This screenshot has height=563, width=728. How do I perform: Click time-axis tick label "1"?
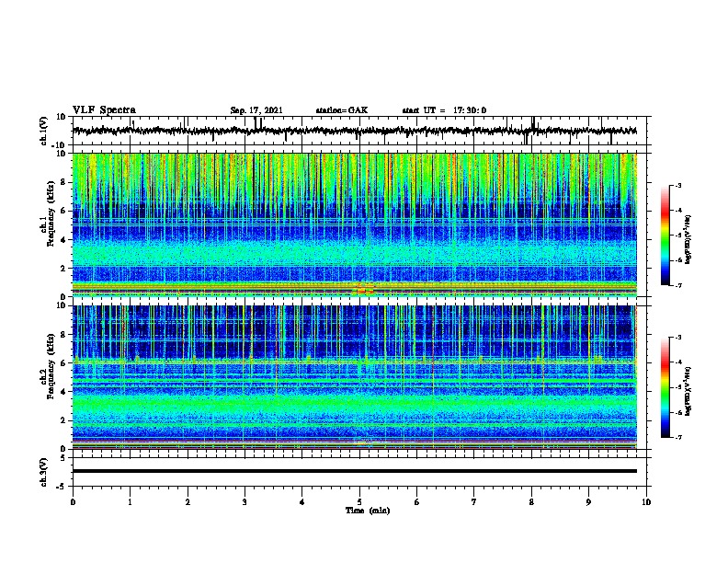[x=130, y=501]
